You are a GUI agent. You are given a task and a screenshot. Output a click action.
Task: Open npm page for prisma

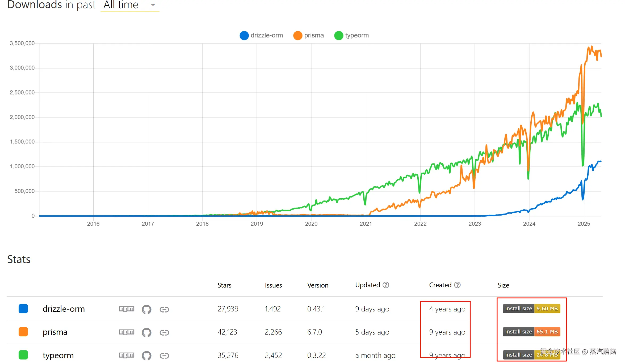pos(127,332)
